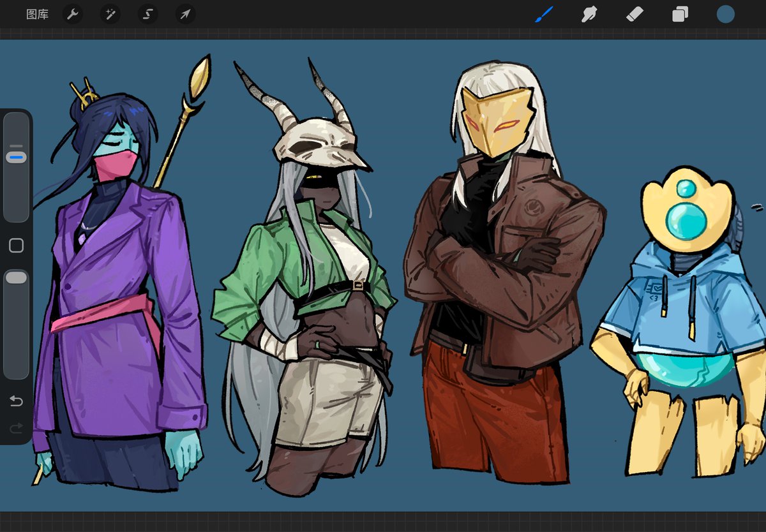Select the Eraser tool
The image size is (766, 532).
tap(635, 14)
